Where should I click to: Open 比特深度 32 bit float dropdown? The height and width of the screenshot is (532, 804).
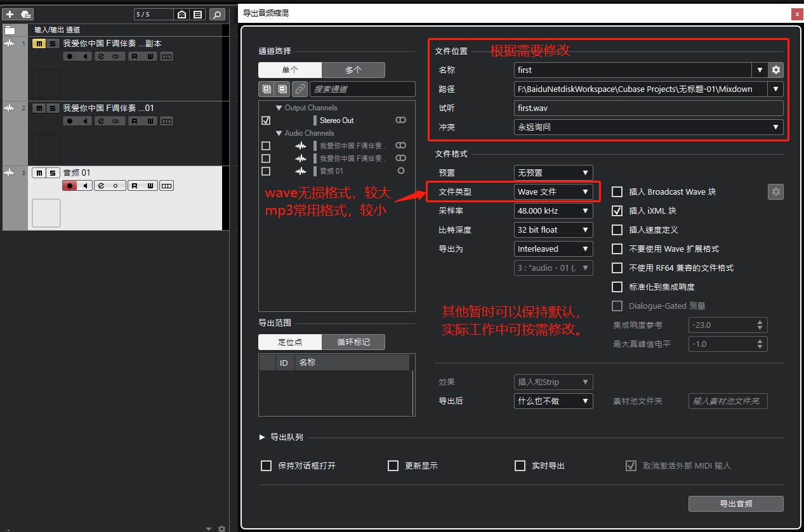553,230
